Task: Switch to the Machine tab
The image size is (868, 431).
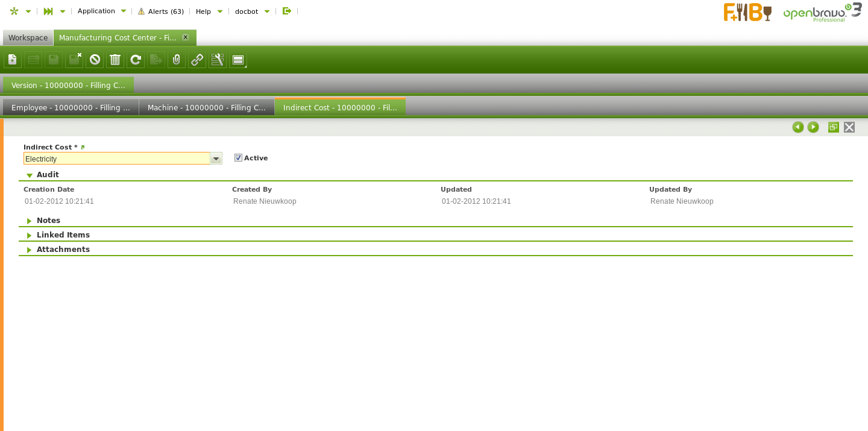Action: 206,107
